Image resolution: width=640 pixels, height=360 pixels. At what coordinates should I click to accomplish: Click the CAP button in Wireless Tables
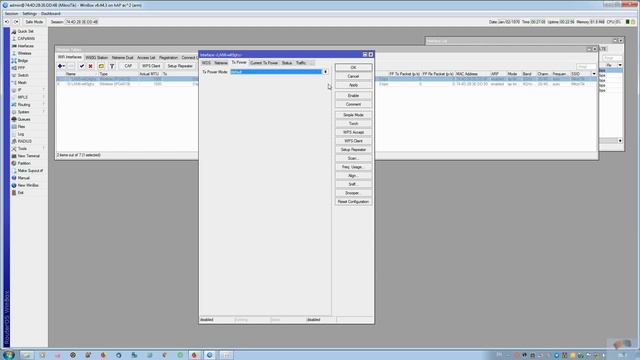128,66
